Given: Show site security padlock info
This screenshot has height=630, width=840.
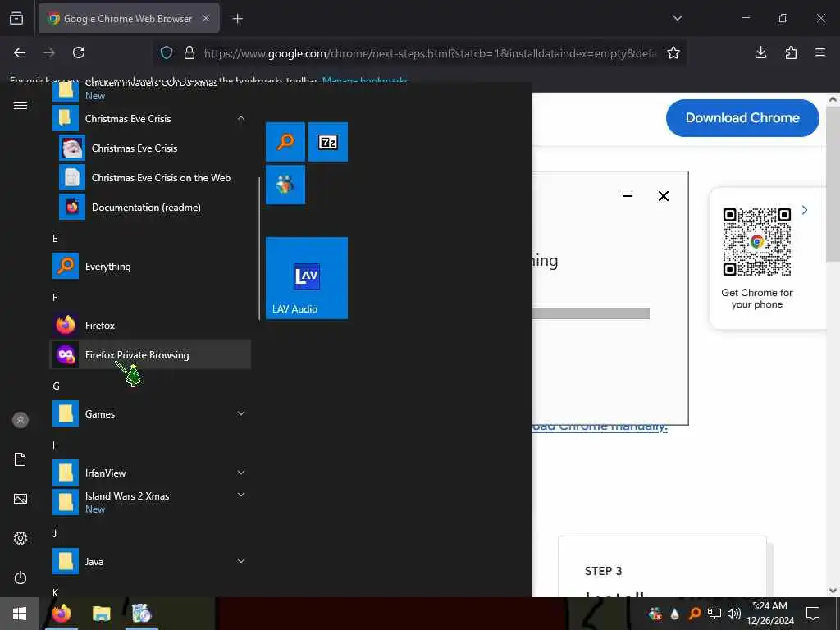Looking at the screenshot, I should click(189, 52).
